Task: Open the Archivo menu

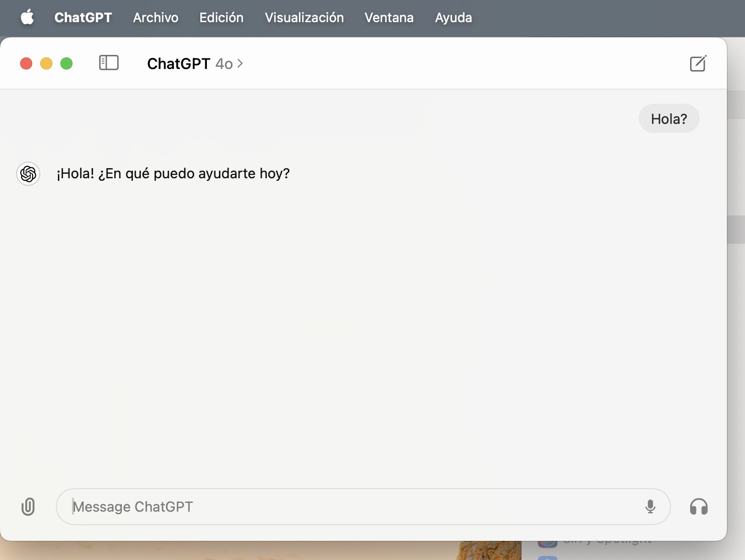Action: click(156, 18)
